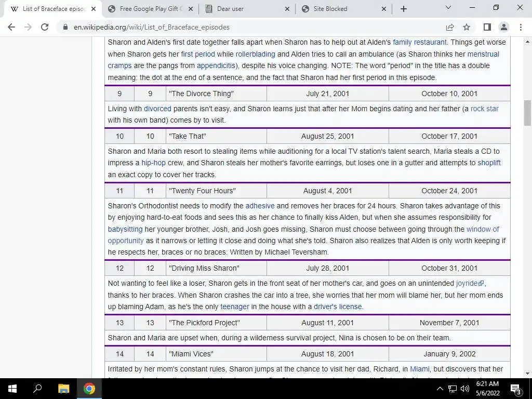
Task: Open Chrome's three-dot menu
Action: click(521, 27)
